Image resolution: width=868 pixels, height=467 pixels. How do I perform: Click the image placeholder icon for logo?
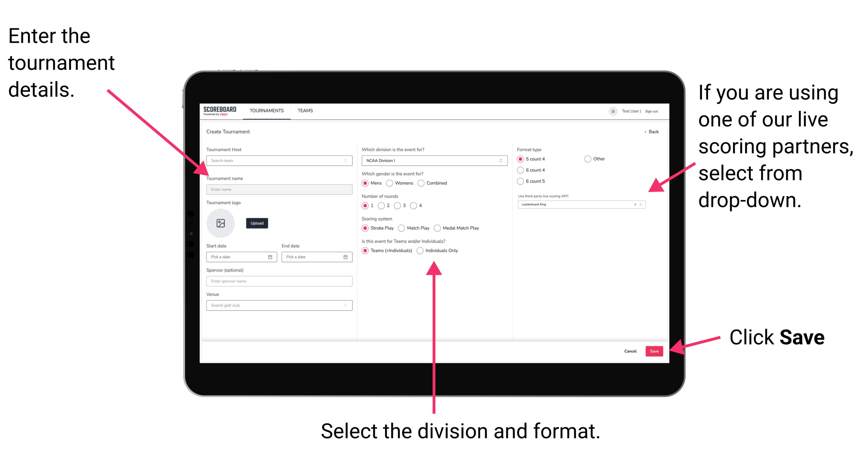tap(221, 223)
